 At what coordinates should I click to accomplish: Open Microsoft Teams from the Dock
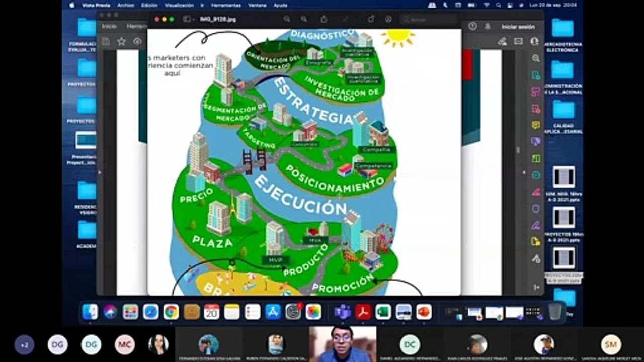pyautogui.click(x=343, y=312)
